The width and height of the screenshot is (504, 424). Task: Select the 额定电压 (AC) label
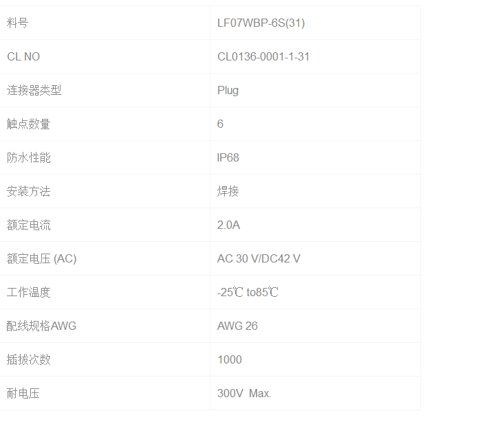coord(42,258)
